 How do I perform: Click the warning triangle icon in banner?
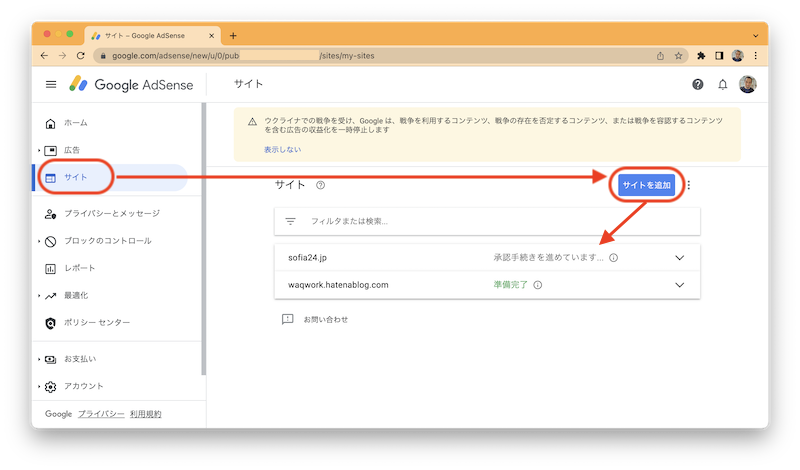[252, 121]
